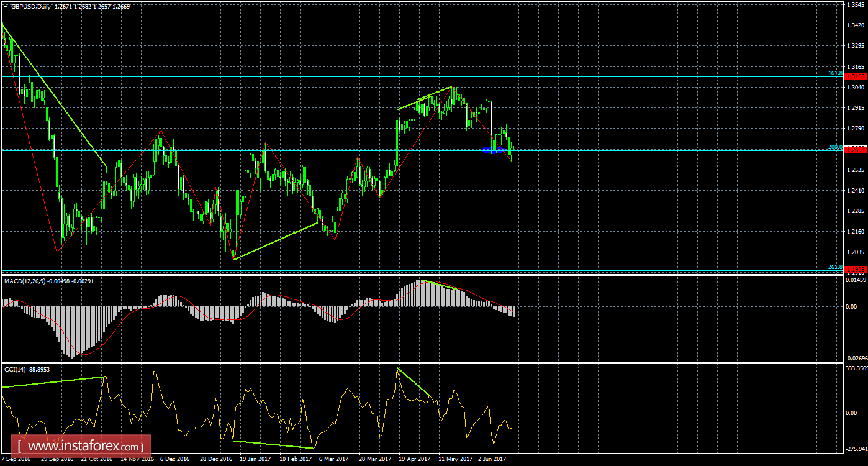Screen dimensions: 868x466
Task: Click the 10 Feb 2017 date label
Action: [x=295, y=460]
